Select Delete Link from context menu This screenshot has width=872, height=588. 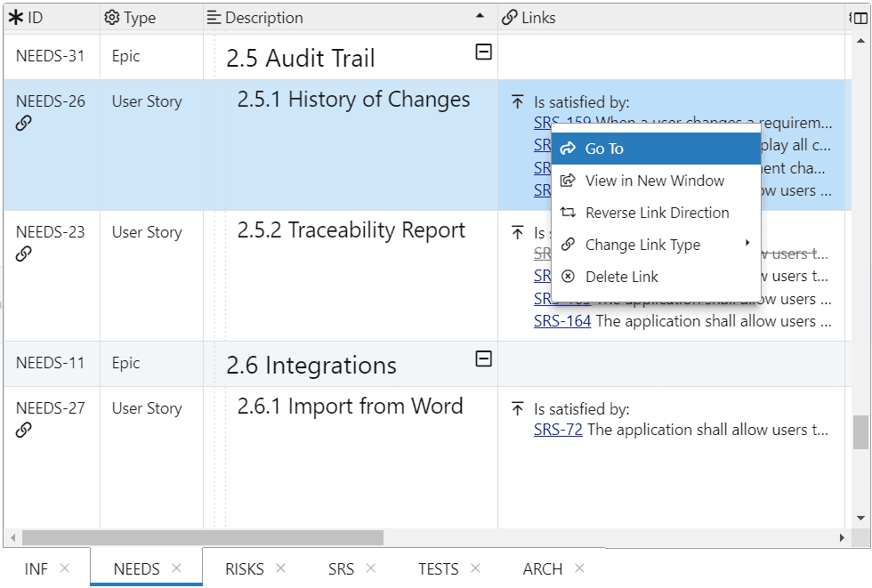click(x=621, y=277)
